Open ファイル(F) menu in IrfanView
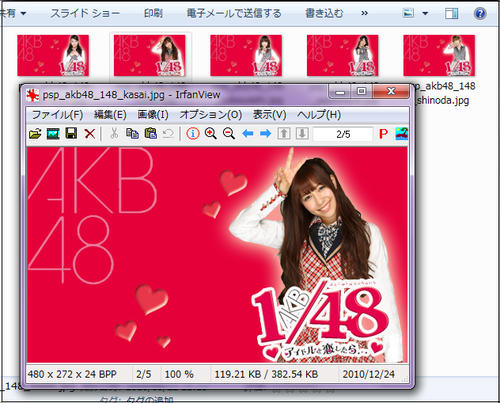The width and height of the screenshot is (500, 403). 57,115
